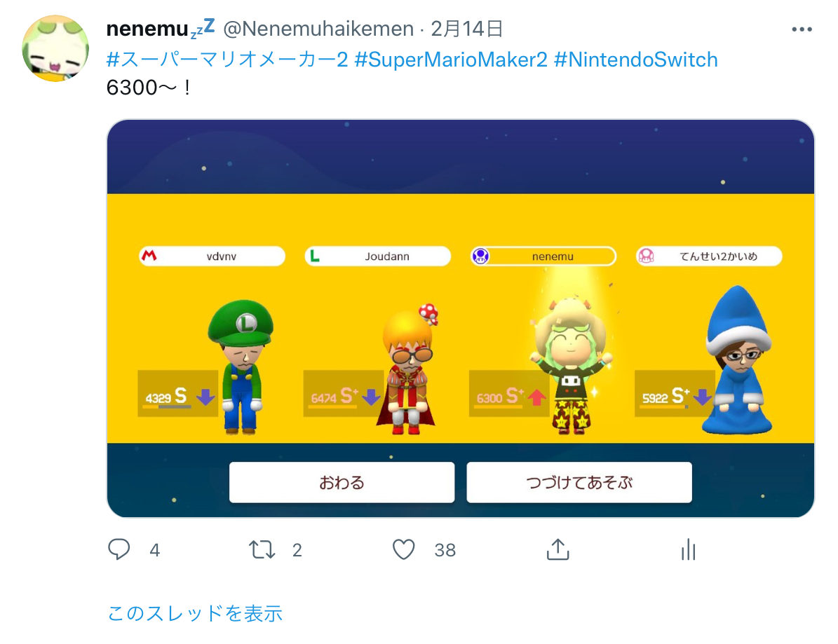Click the 6300 S+ rating panel
This screenshot has width=838, height=644.
509,394
